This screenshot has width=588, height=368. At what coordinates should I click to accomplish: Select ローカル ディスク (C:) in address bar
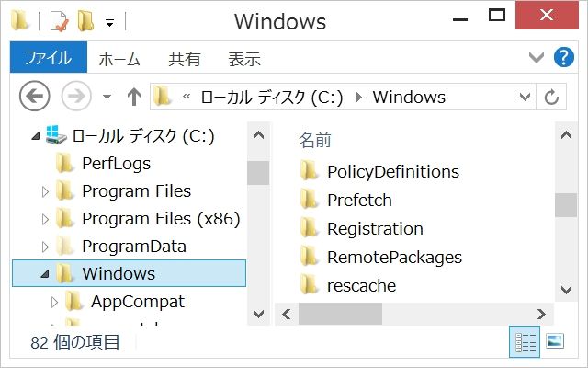(x=272, y=98)
